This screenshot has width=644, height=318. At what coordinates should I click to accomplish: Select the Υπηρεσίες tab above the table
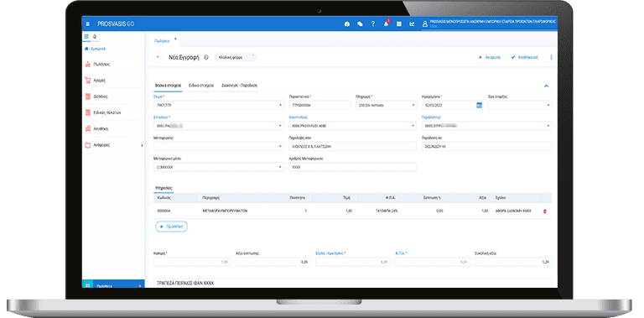click(164, 188)
